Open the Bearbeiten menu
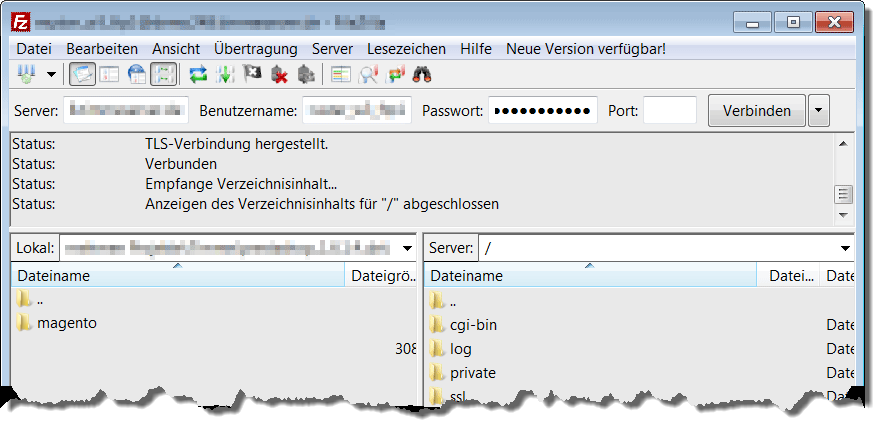Screen dimensions: 880x431 (x=102, y=49)
